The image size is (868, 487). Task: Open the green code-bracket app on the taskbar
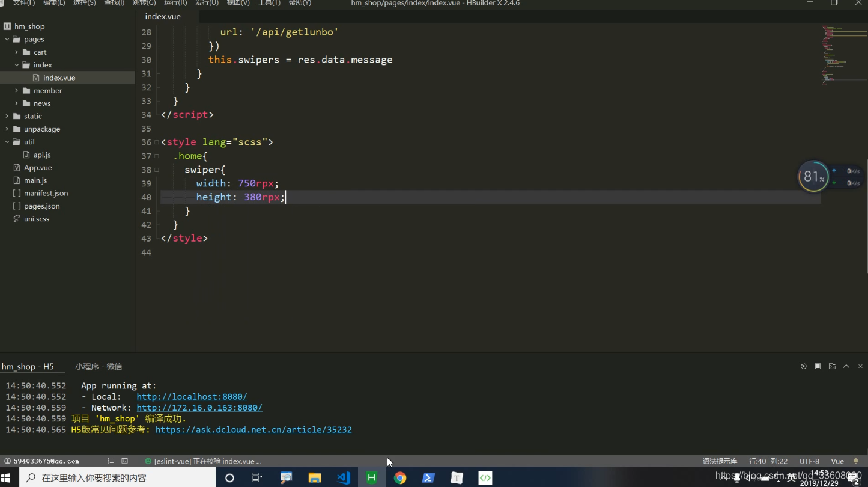[485, 478]
